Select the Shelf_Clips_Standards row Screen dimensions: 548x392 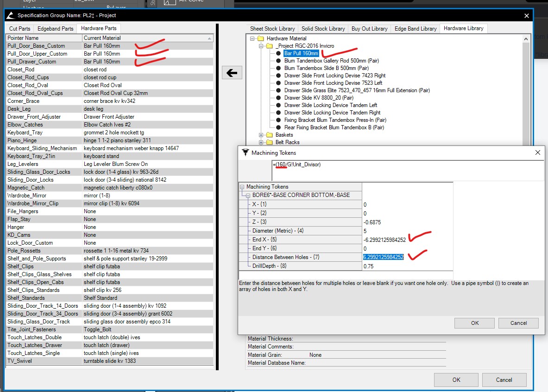coord(110,290)
